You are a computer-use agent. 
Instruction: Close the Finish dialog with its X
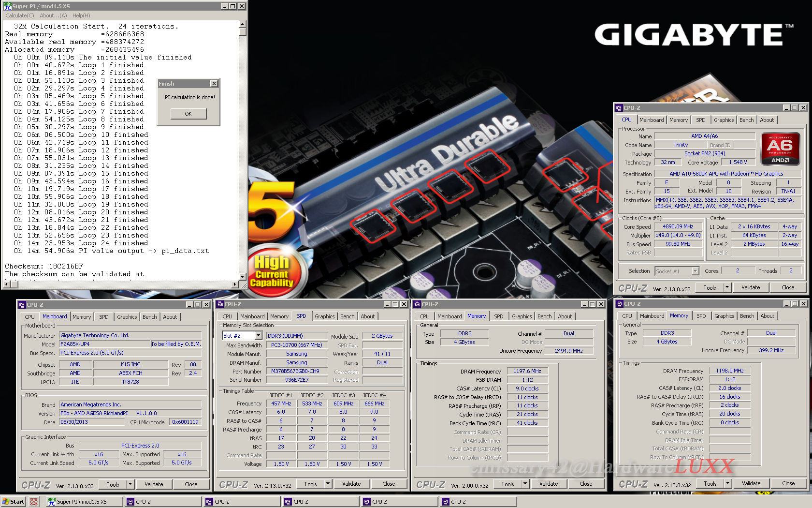click(x=214, y=84)
